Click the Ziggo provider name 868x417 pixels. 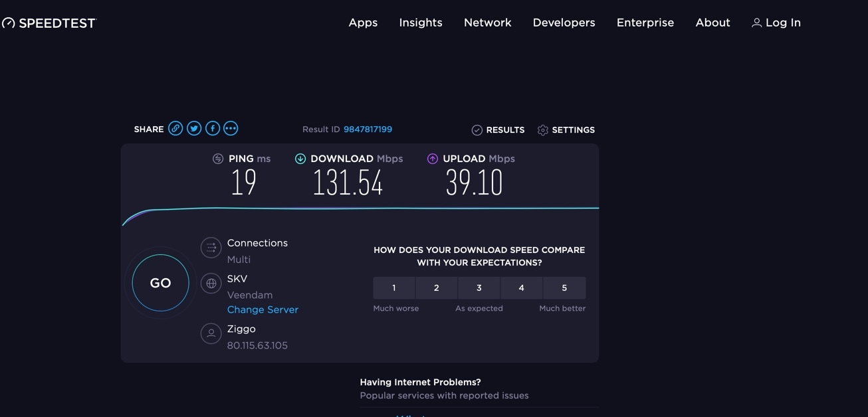[x=241, y=329]
